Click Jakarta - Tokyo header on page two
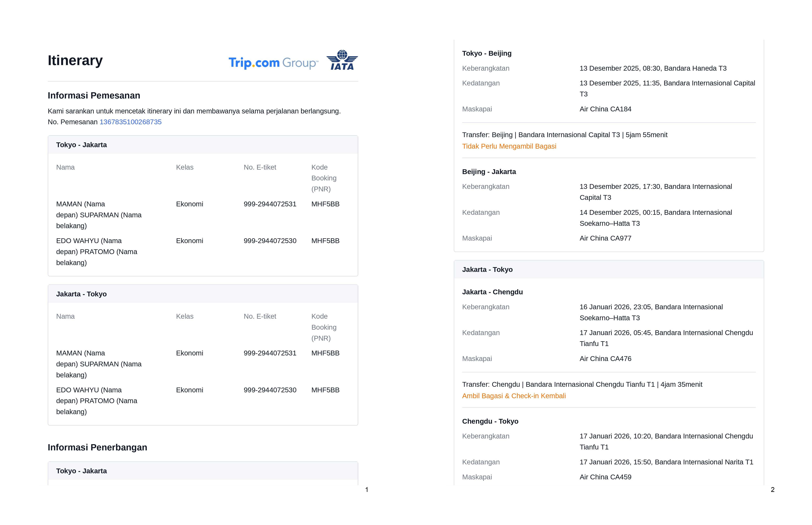This screenshot has height=525, width=812. (x=487, y=270)
